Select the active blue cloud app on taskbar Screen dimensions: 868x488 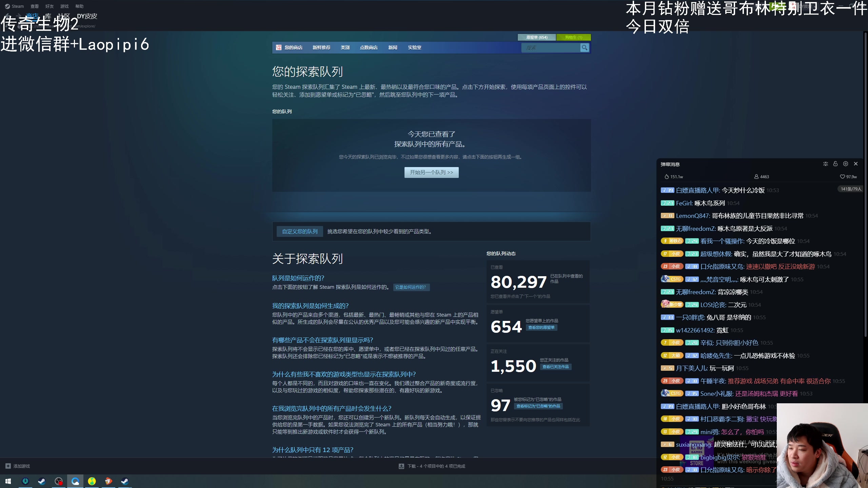(x=75, y=481)
